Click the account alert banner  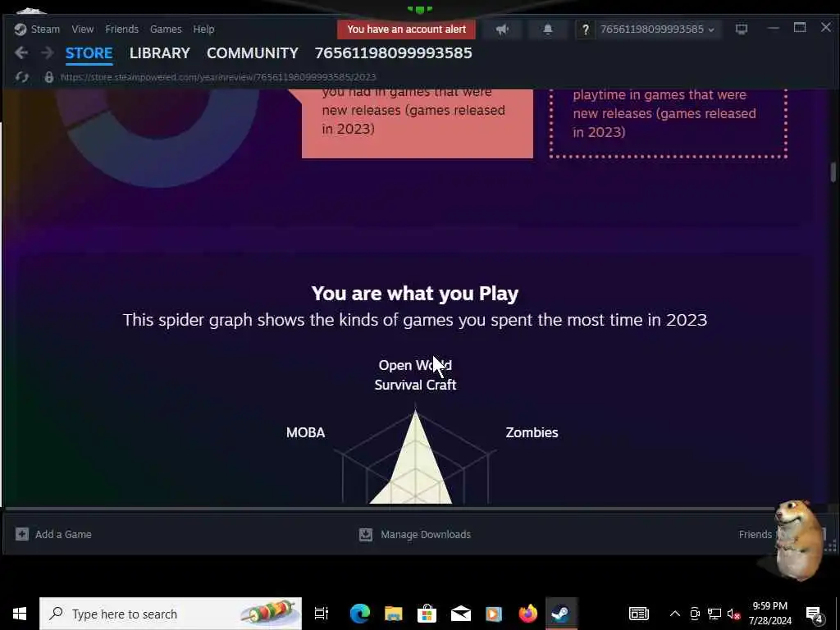tap(406, 29)
